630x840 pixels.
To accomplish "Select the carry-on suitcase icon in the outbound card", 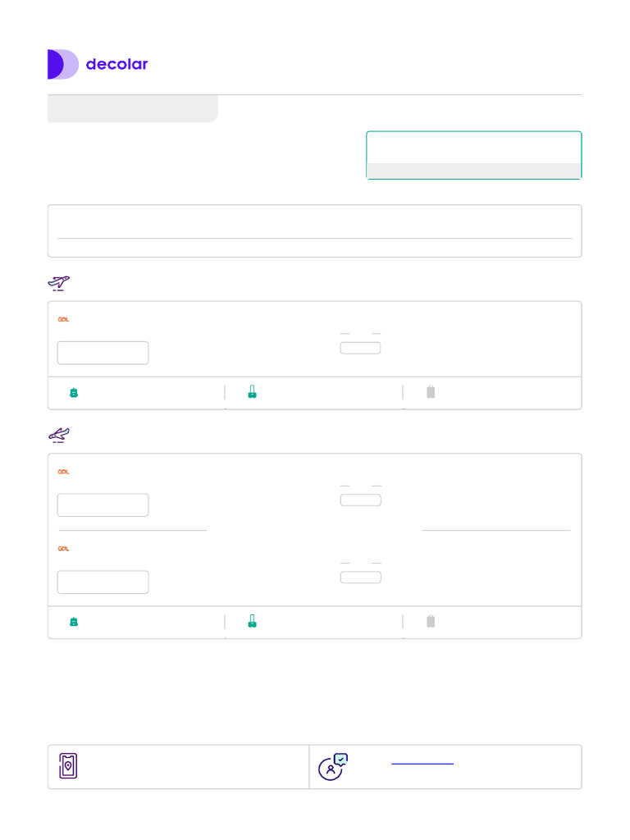I will [252, 393].
